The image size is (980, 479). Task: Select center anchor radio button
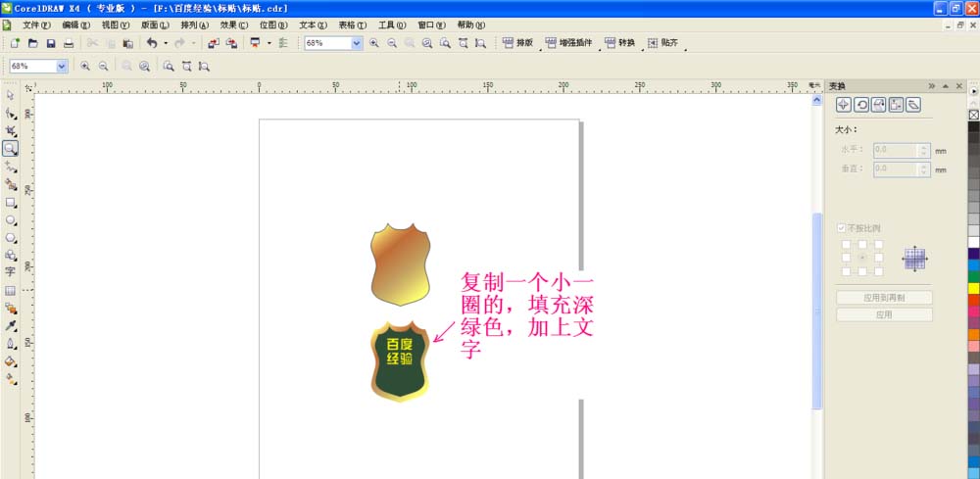(x=862, y=258)
